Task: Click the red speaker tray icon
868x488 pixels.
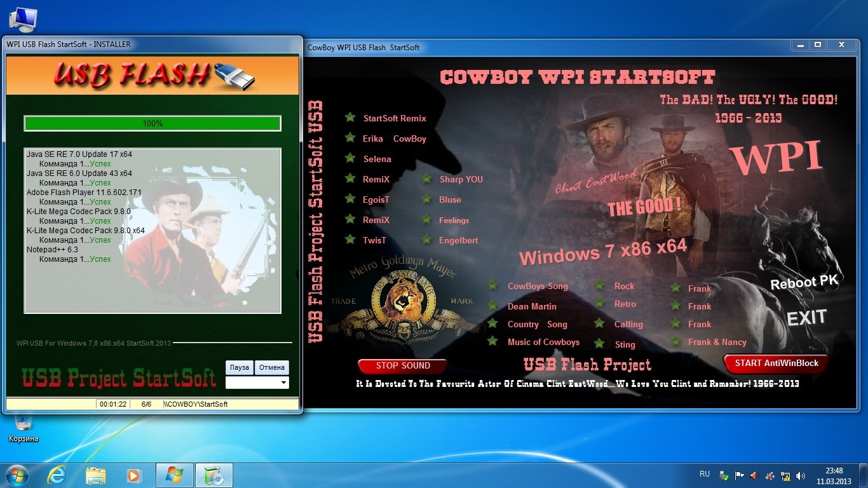Action: (x=754, y=475)
